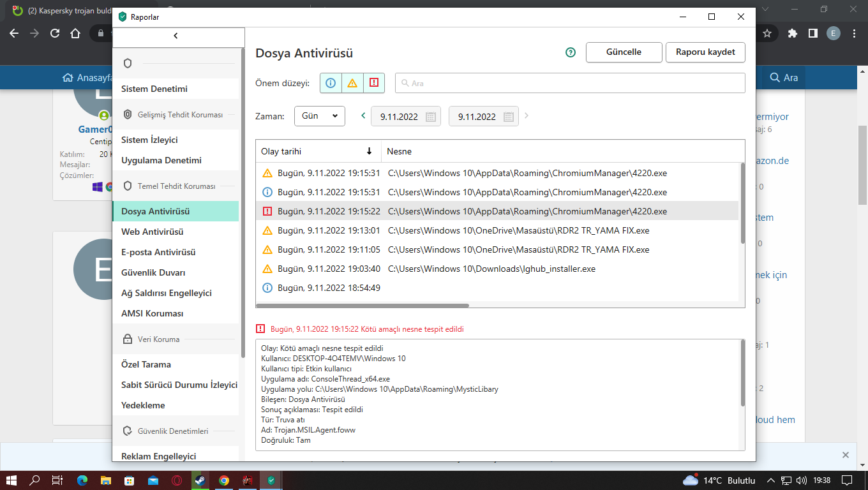Open Özel Tarama report section

click(176, 364)
